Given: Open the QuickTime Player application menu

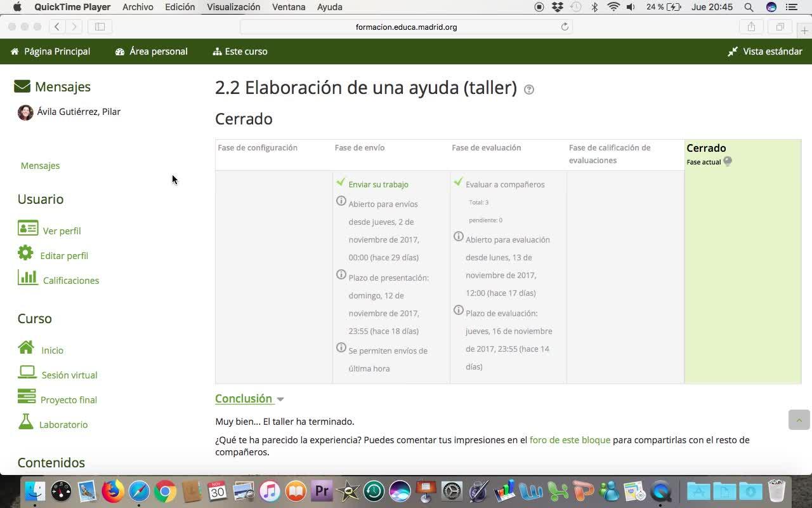Looking at the screenshot, I should point(72,7).
